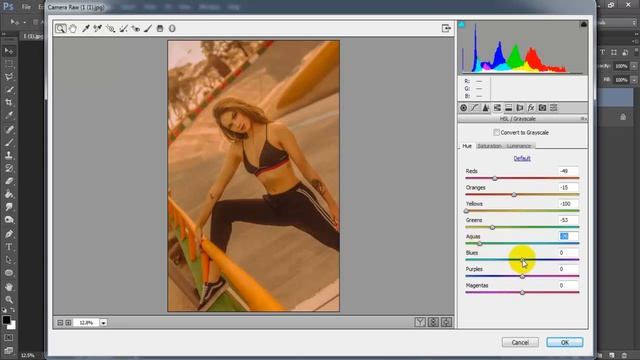Open the Basic panel tab icon
The width and height of the screenshot is (640, 360).
pyautogui.click(x=463, y=108)
